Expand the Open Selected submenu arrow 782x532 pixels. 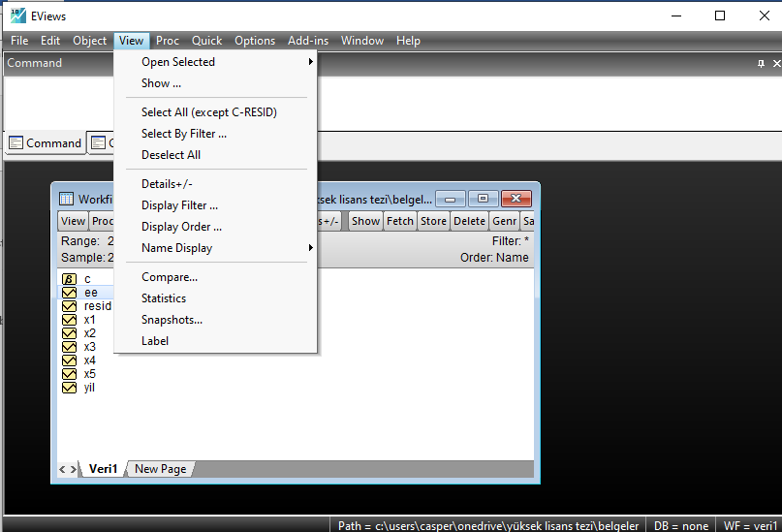click(310, 62)
